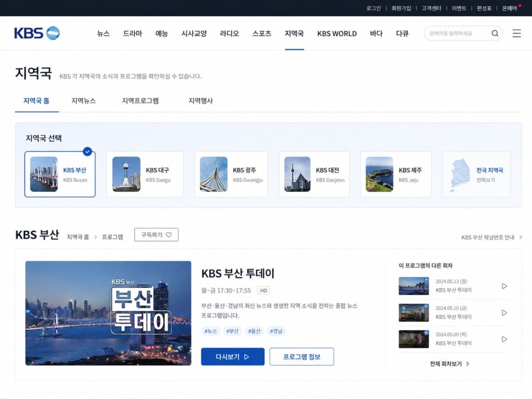Viewport: 532px width, 399px height.
Task: Click the 회원가입 link
Action: click(401, 8)
